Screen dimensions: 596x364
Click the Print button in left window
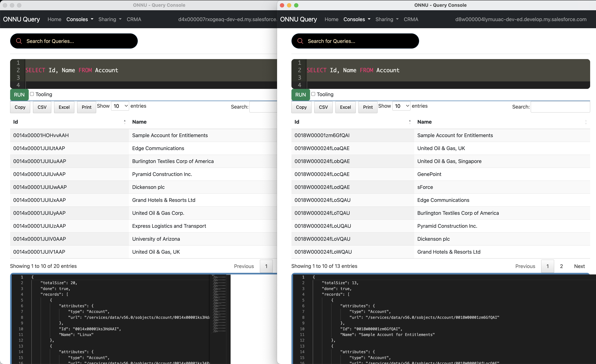click(87, 107)
